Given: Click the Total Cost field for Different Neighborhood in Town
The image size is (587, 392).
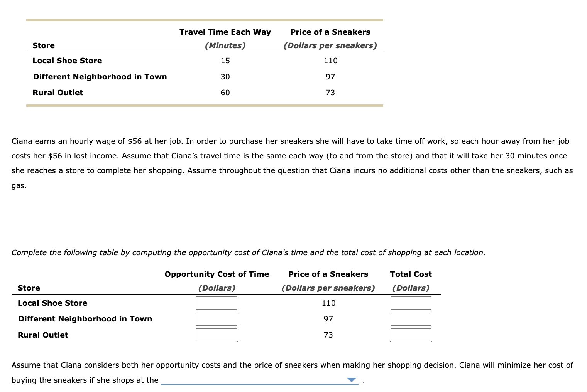Looking at the screenshot, I should click(411, 319).
